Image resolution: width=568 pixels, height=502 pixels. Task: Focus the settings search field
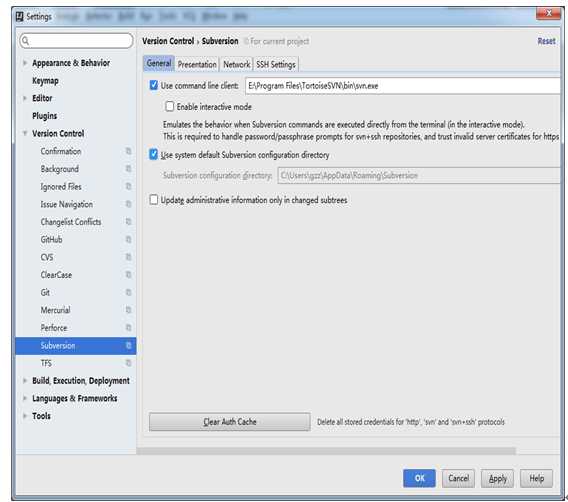click(76, 41)
